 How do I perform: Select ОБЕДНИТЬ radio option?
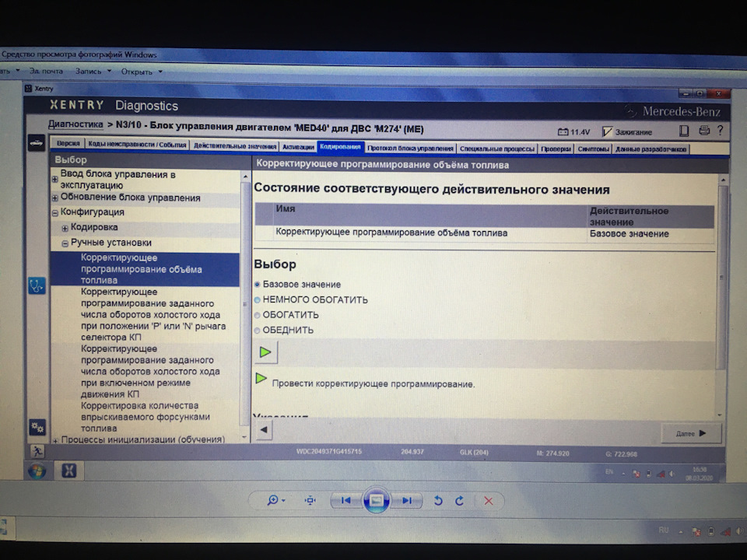click(x=258, y=330)
